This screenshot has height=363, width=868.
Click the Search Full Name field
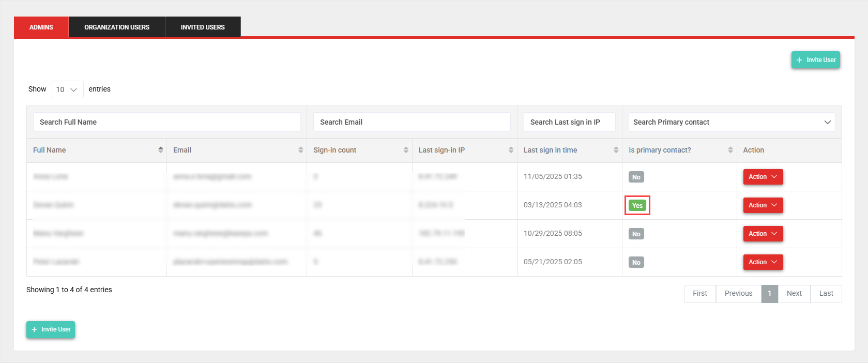166,122
